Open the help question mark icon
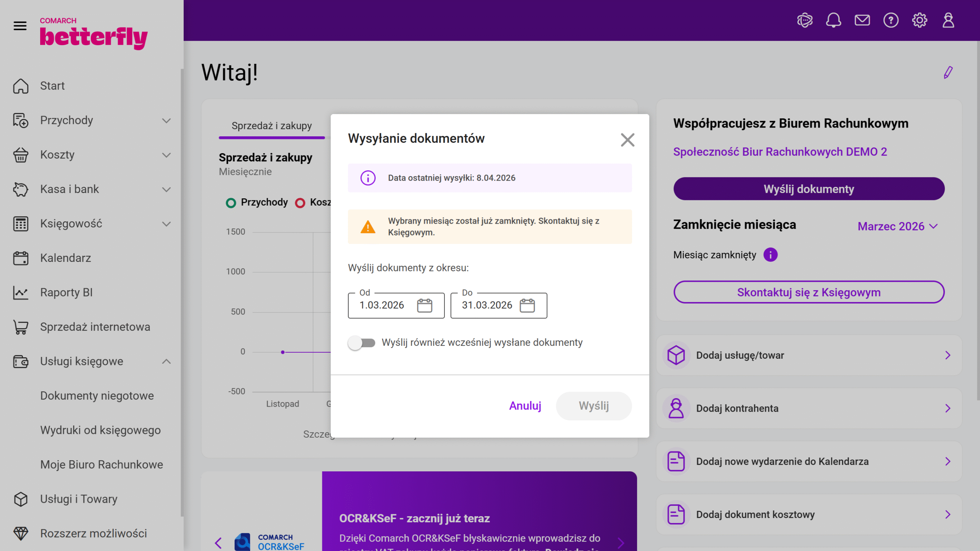The width and height of the screenshot is (980, 551). [890, 20]
